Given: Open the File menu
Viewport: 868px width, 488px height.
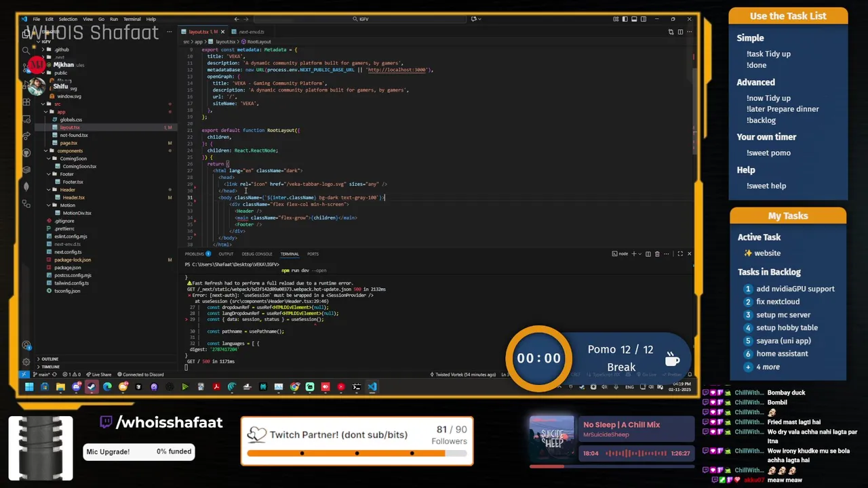Looking at the screenshot, I should click(37, 19).
